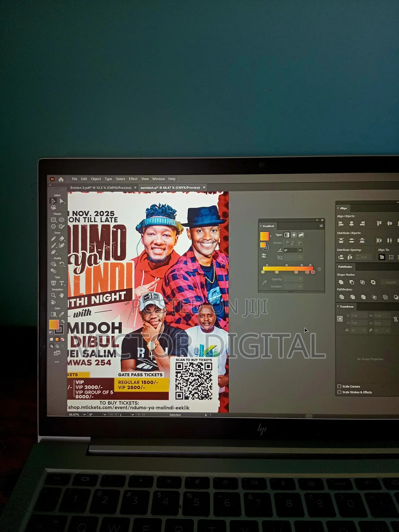Click Horizontal Align Left in Align panel
This screenshot has width=399, height=532.
coord(341,224)
